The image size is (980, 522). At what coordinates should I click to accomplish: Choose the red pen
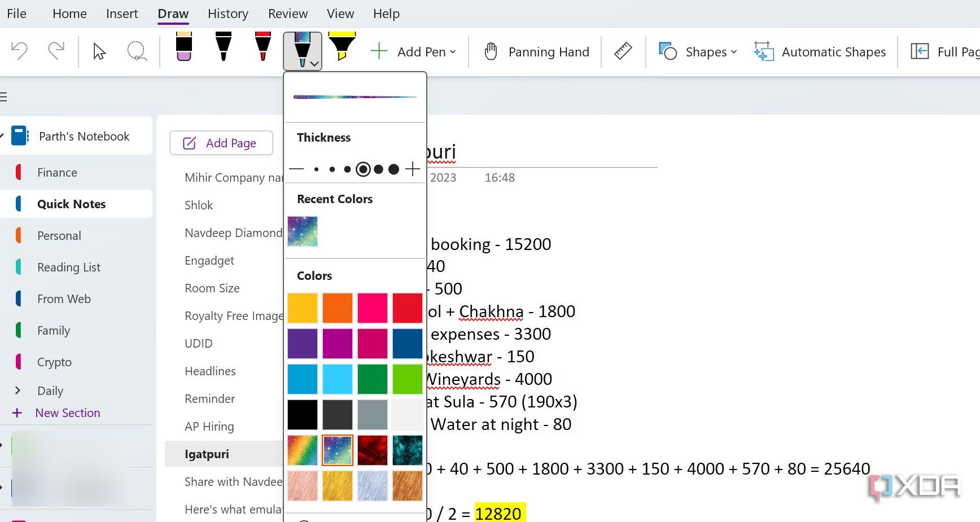[x=263, y=47]
